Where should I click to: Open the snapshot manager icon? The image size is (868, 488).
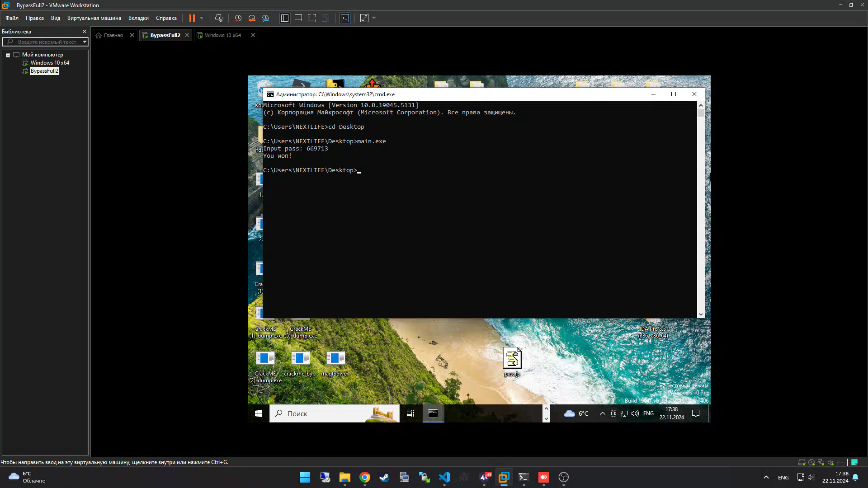point(265,18)
